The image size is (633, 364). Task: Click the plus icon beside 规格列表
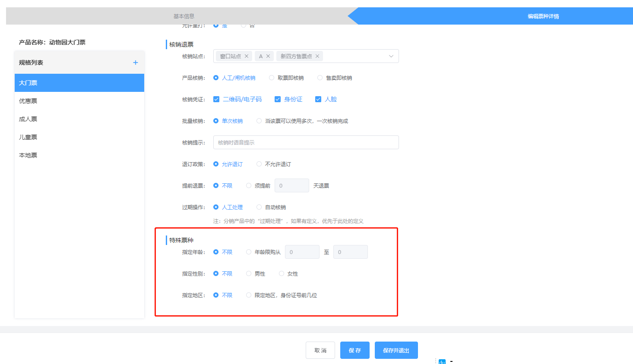pyautogui.click(x=135, y=63)
